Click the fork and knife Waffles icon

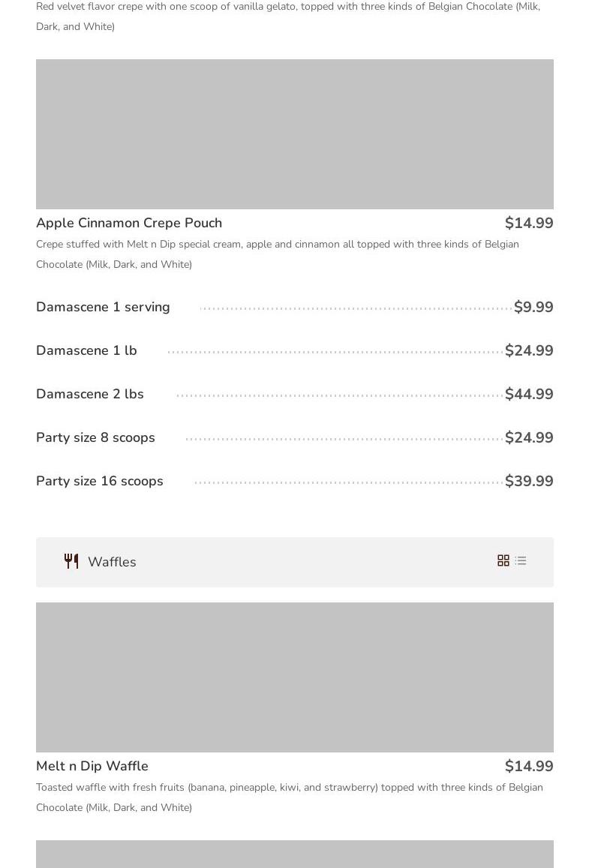pyautogui.click(x=71, y=561)
